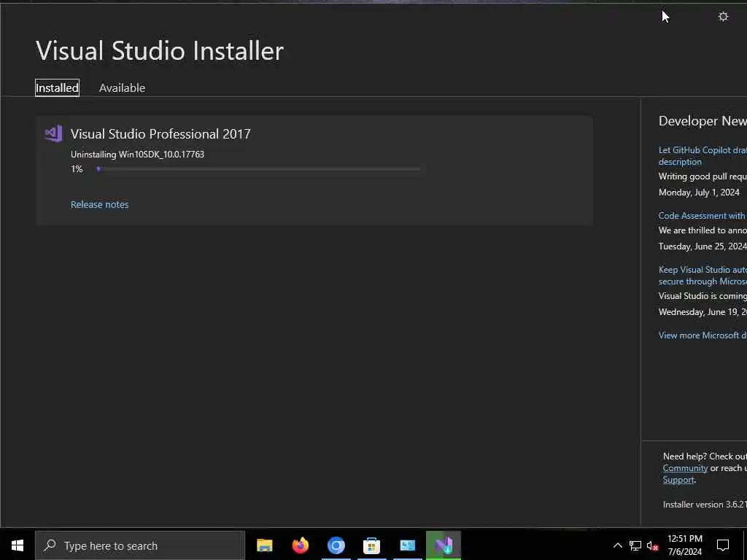Click the uninstall progress bar

click(259, 168)
